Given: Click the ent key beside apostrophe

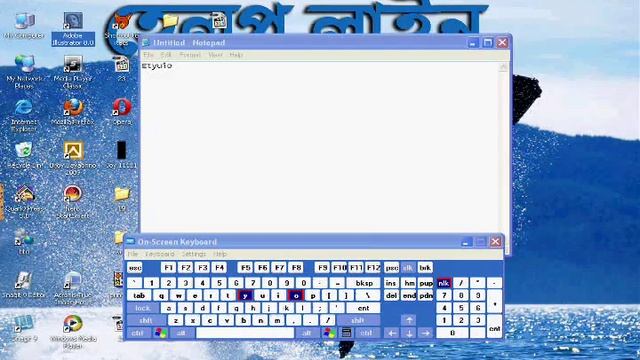Looking at the screenshot, I should pos(363,308).
